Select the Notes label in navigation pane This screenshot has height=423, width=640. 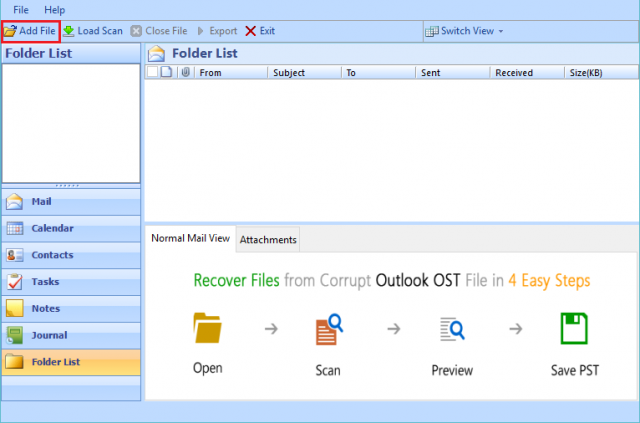[46, 309]
